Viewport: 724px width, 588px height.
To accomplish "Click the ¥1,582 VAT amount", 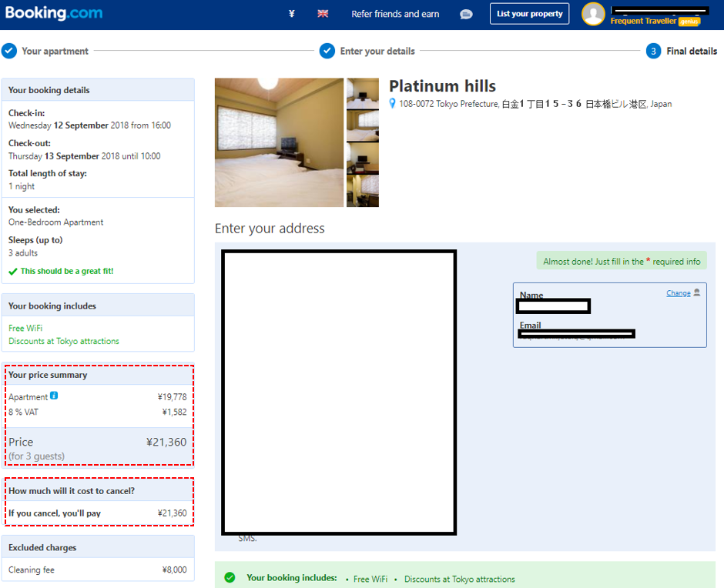I will pos(175,412).
